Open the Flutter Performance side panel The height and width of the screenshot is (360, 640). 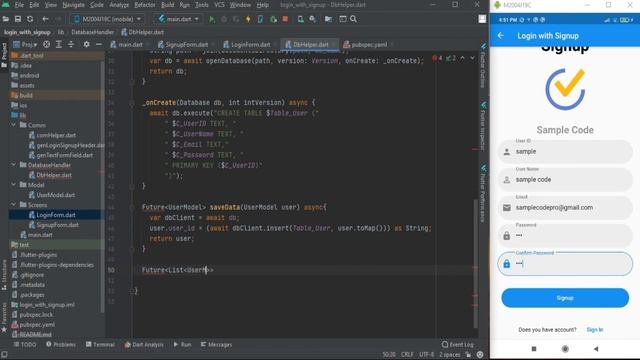[x=483, y=195]
